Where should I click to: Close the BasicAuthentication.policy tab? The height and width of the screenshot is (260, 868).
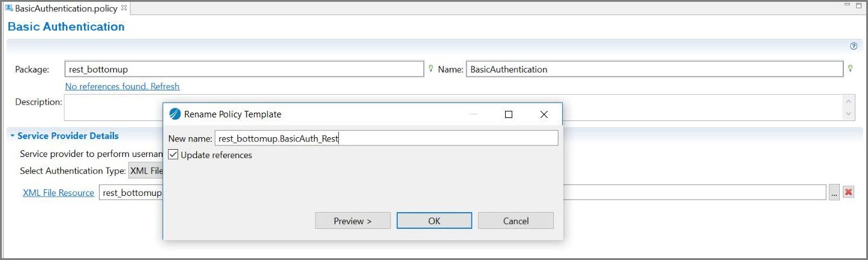124,8
